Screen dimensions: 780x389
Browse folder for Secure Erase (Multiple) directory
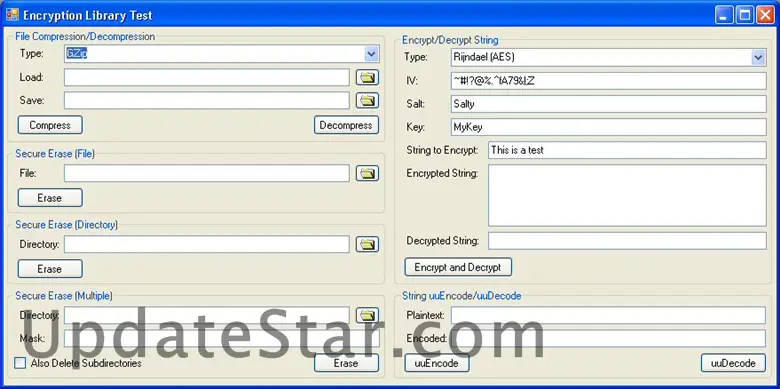367,315
